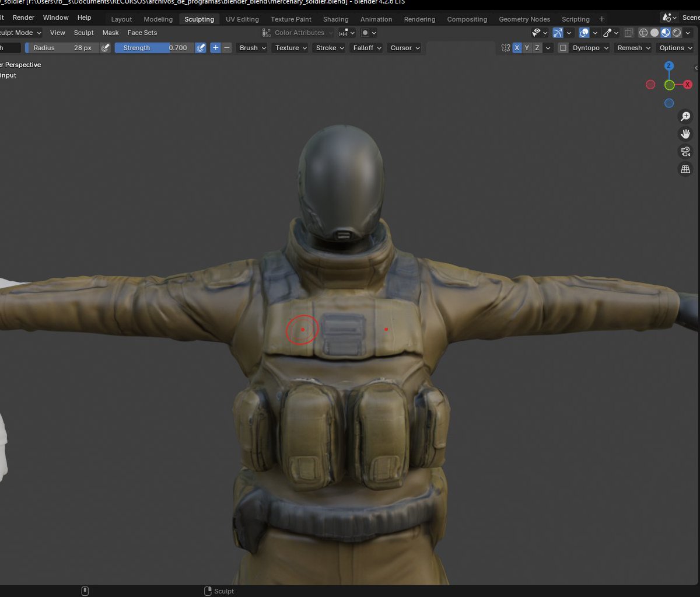Toggle Y axis symmetry
This screenshot has height=597, width=700.
pos(527,48)
